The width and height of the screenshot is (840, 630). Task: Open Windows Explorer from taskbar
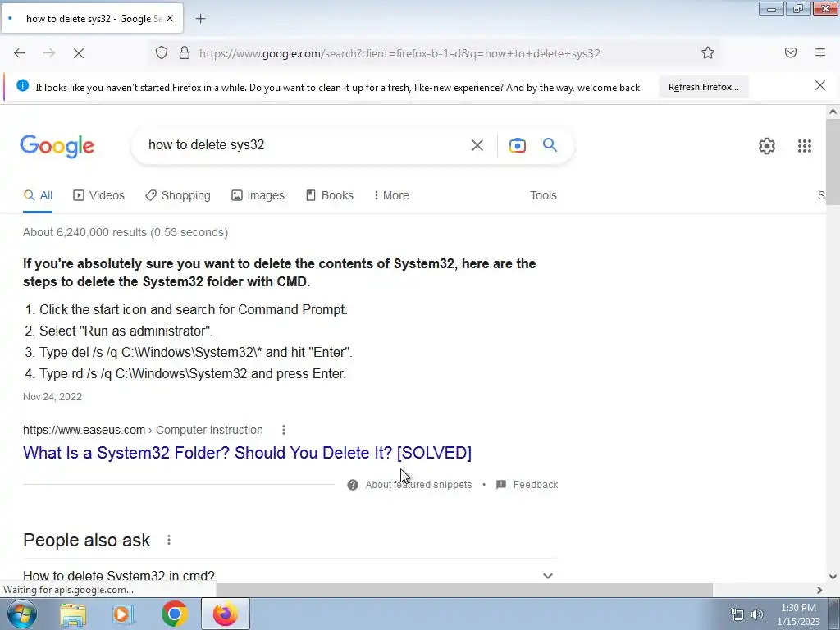tap(73, 614)
